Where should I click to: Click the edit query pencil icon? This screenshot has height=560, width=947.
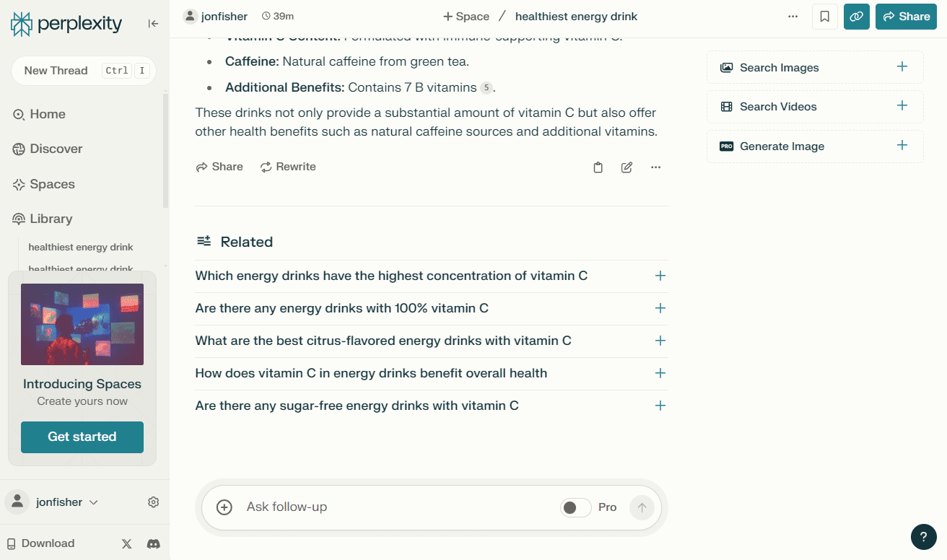pos(627,167)
